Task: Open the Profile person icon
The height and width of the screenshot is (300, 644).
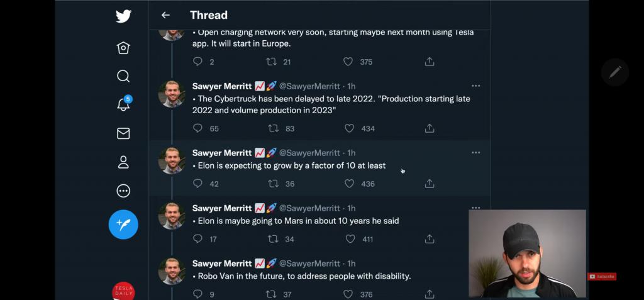Action: (x=123, y=162)
